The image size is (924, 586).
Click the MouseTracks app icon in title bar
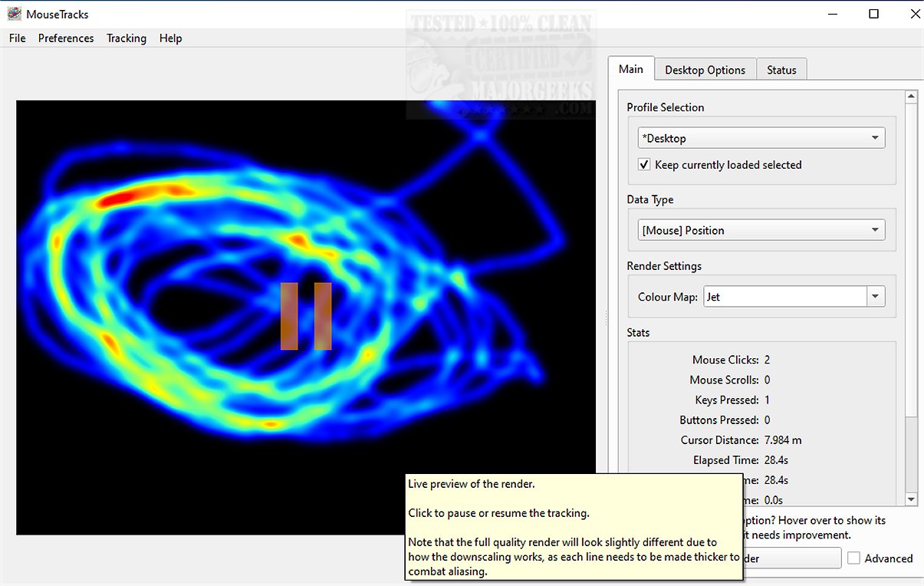click(14, 14)
